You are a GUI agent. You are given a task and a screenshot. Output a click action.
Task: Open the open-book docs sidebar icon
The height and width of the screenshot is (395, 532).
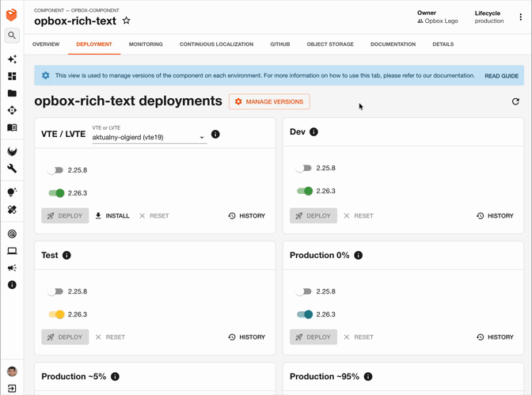[x=12, y=127]
